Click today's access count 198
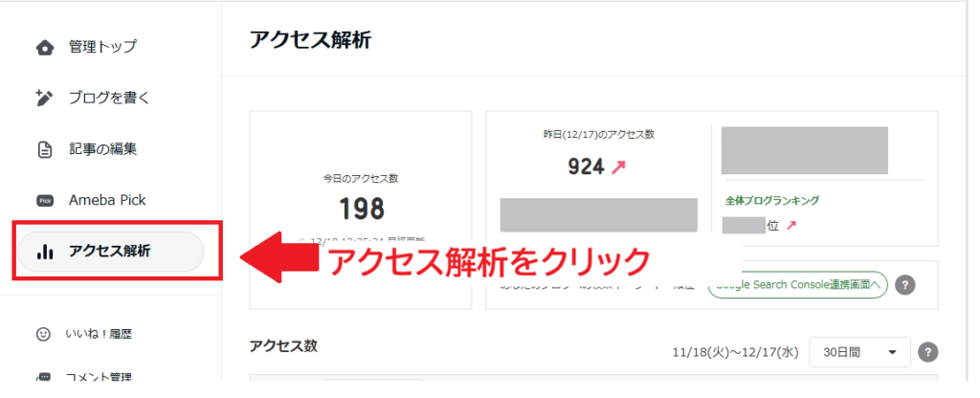This screenshot has height=398, width=980. click(361, 208)
